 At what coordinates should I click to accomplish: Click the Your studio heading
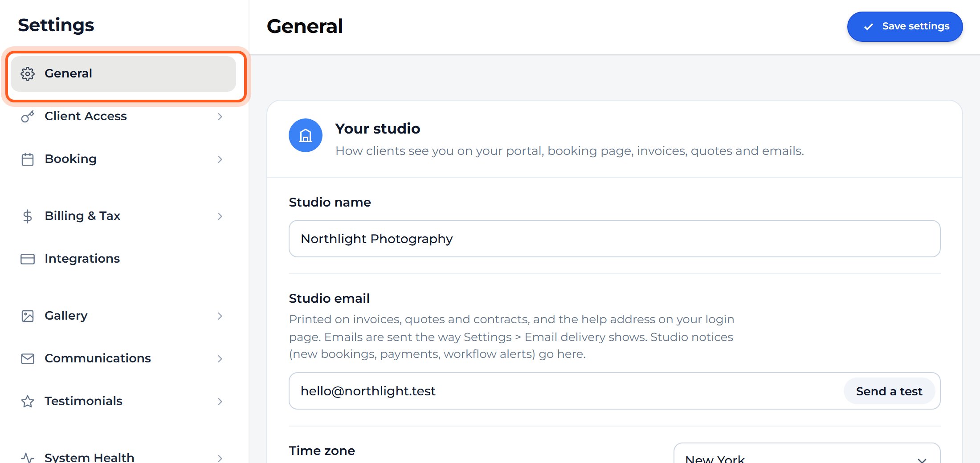tap(378, 129)
